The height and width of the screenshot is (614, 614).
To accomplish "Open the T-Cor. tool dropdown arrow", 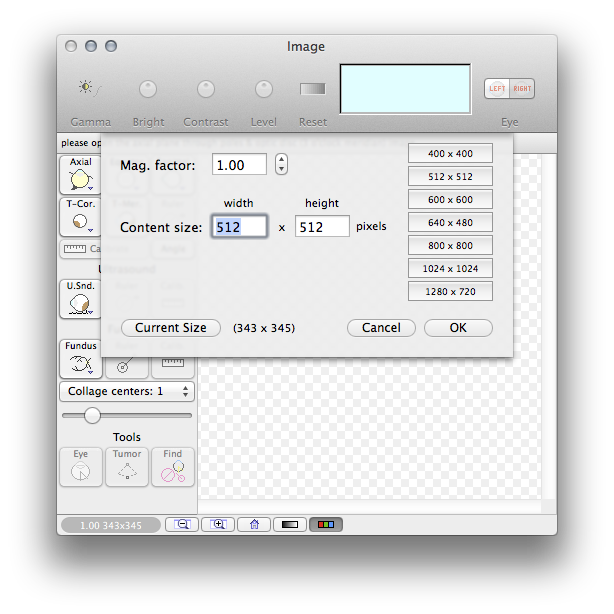I will (90, 230).
